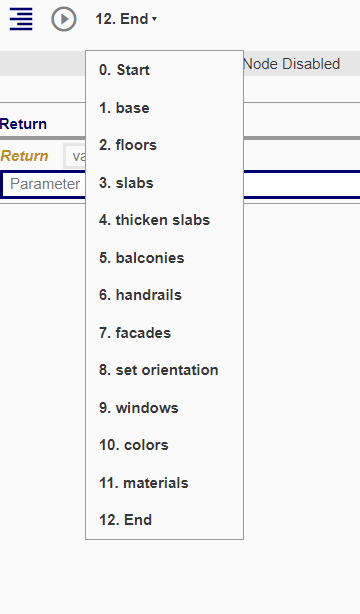Choose 2. floors in dropdown list
Viewport: 360px width, 614px height.
pyautogui.click(x=165, y=145)
